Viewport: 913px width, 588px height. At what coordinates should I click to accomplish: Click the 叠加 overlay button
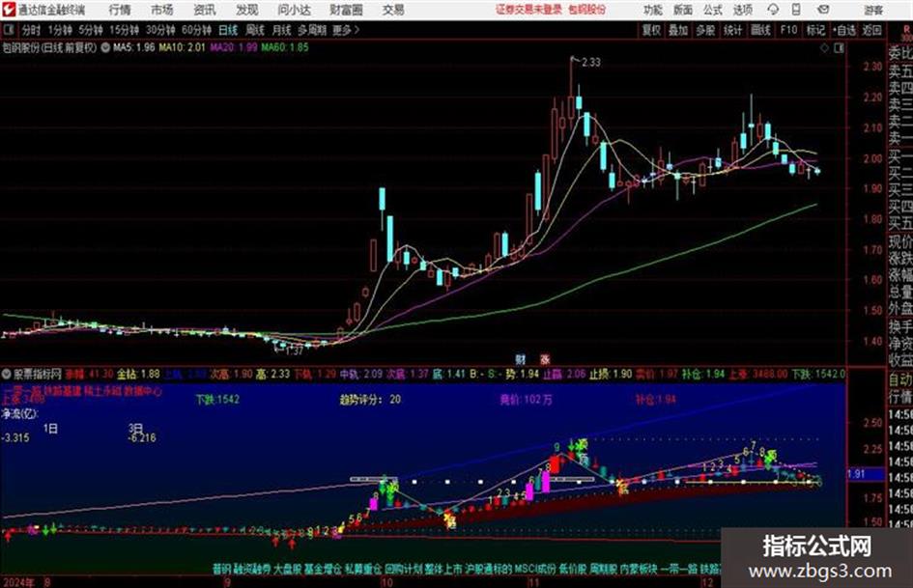point(678,30)
